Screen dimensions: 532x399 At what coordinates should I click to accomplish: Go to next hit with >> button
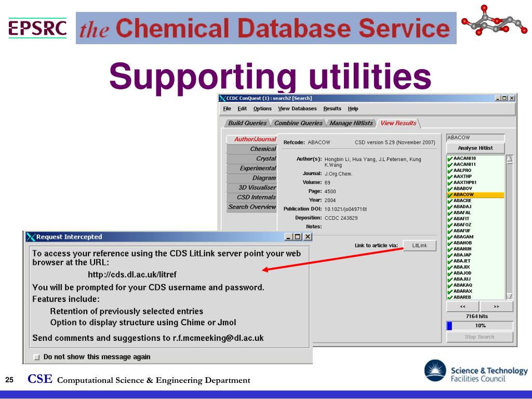click(x=496, y=307)
